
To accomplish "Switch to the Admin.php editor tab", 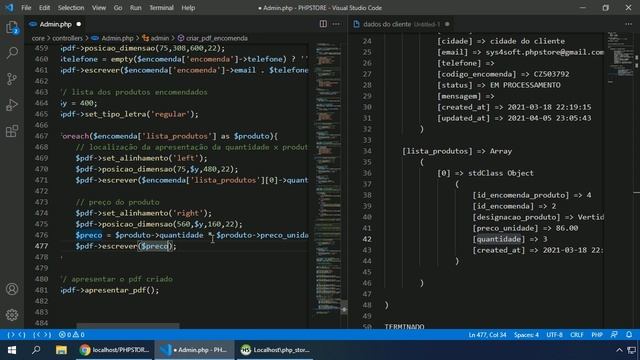I will click(55, 24).
